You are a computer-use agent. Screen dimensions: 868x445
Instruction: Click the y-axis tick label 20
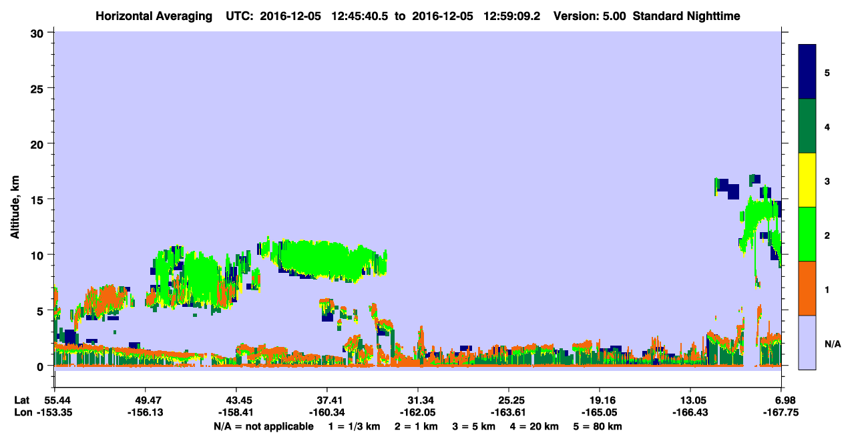pos(39,143)
